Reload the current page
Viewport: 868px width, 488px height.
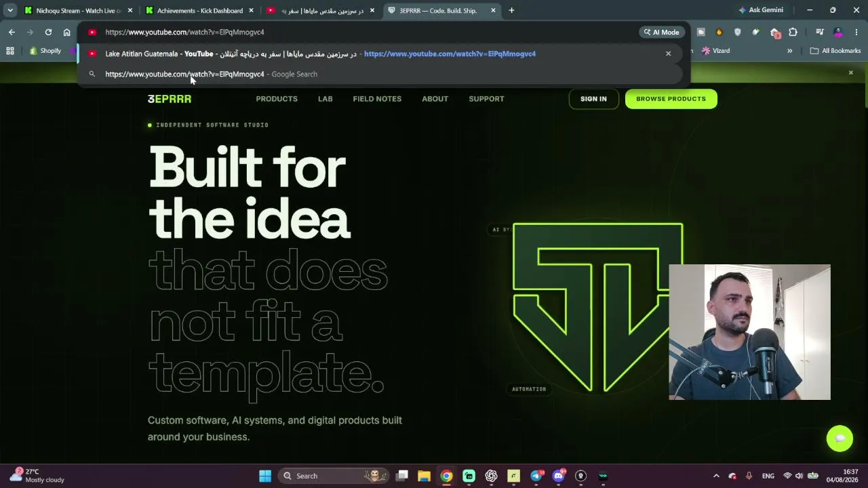coord(48,32)
